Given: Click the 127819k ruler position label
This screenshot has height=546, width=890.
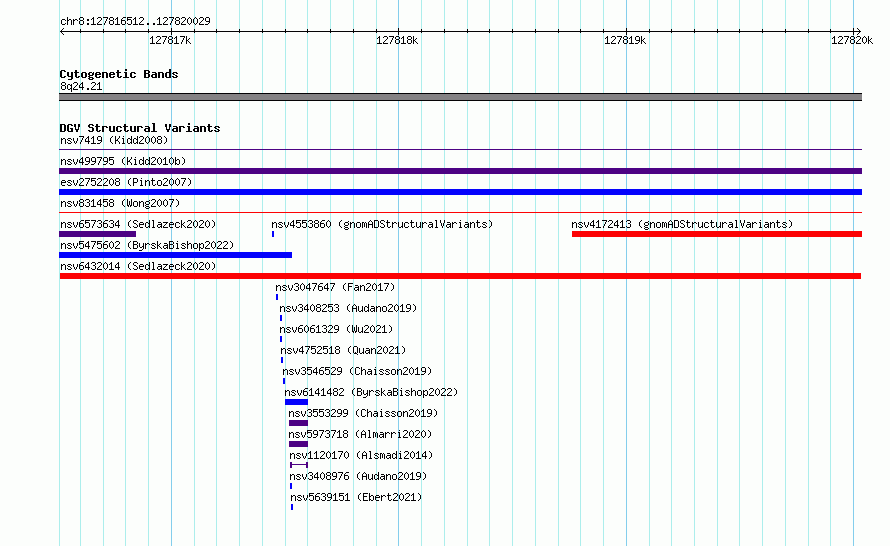Looking at the screenshot, I should tap(625, 40).
